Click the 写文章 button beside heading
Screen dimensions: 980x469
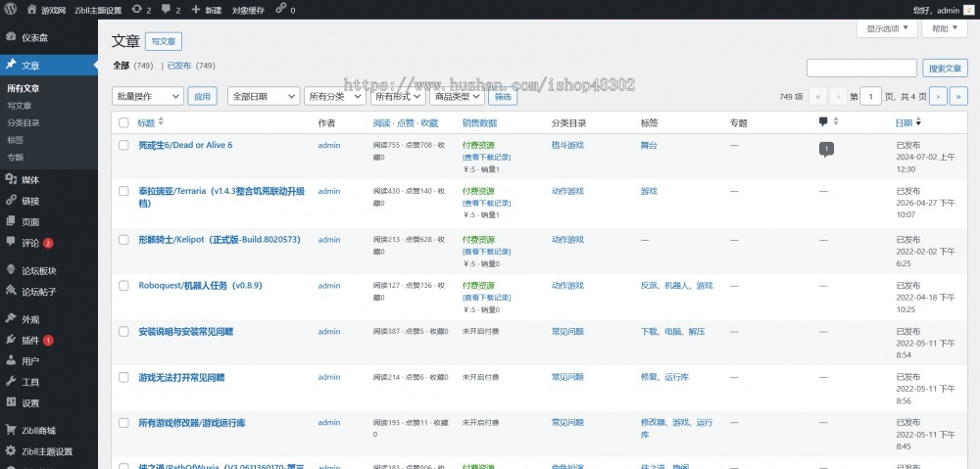(164, 42)
